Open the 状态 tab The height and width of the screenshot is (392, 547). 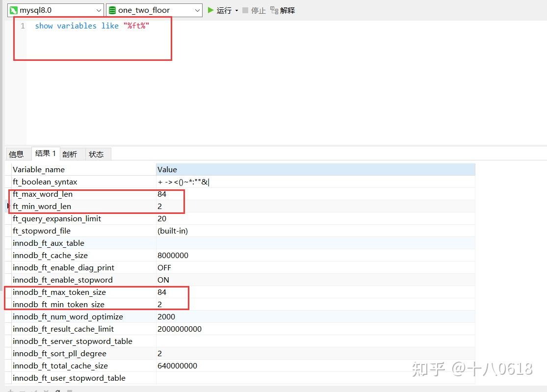coord(96,154)
